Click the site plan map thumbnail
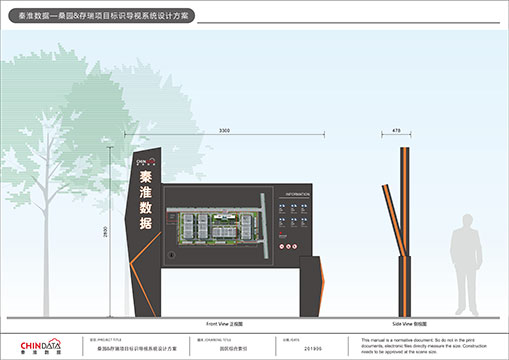 pos(217,225)
